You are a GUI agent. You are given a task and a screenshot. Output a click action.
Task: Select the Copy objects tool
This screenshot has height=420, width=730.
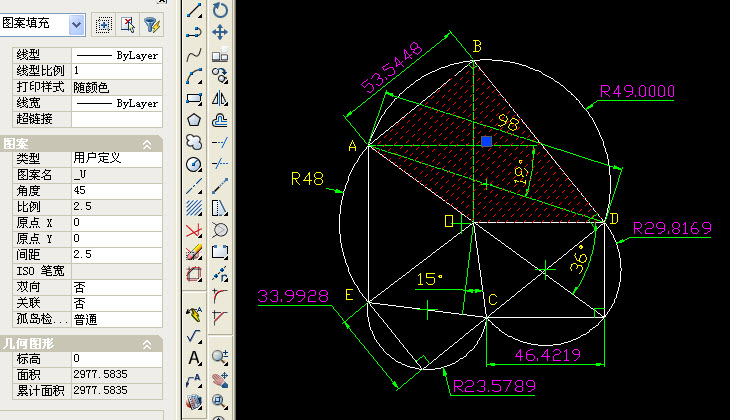pos(220,76)
